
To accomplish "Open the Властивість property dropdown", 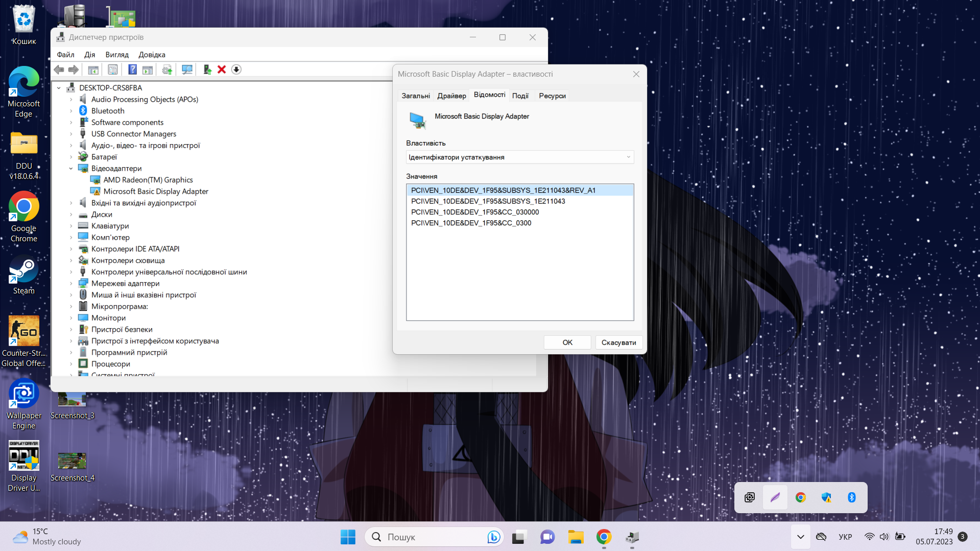I will click(519, 157).
